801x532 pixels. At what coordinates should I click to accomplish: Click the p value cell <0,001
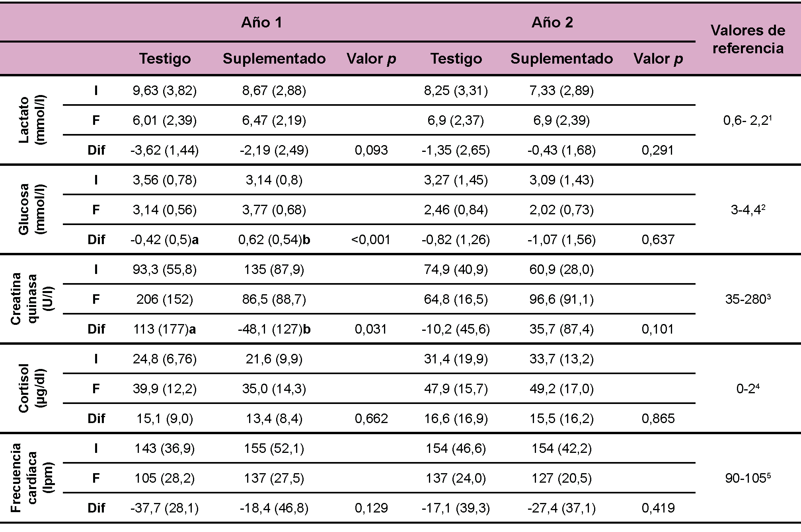coord(371,240)
